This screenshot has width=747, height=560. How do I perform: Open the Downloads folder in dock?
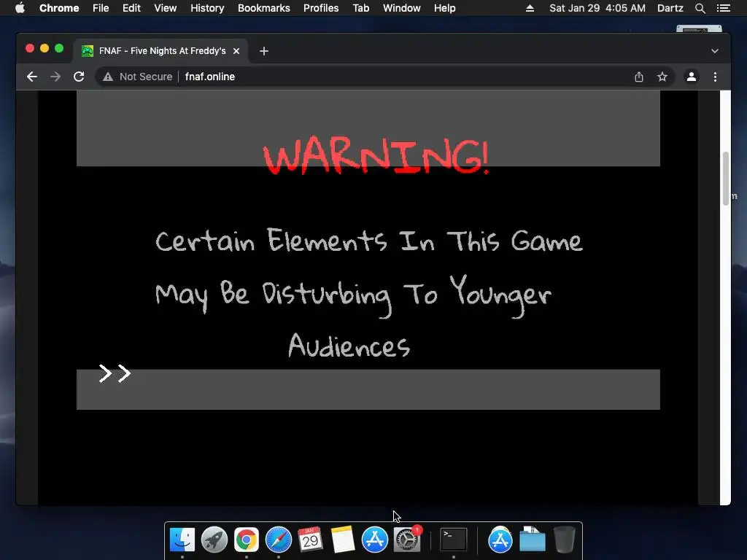(532, 540)
